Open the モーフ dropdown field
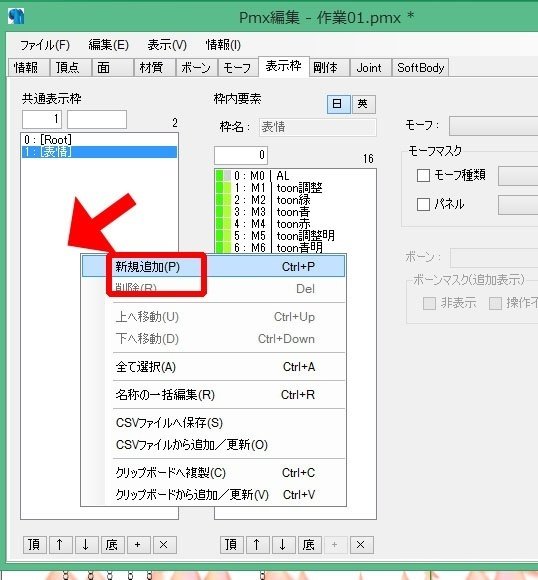 pos(494,126)
